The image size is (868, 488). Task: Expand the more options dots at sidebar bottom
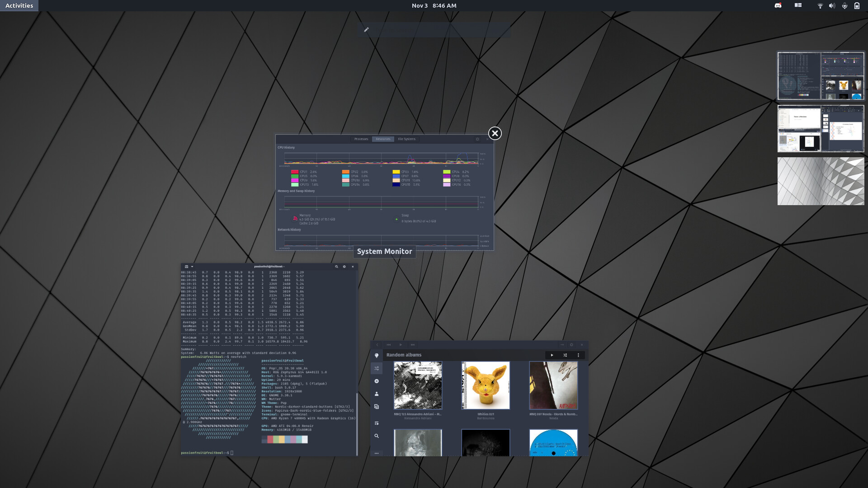click(377, 453)
